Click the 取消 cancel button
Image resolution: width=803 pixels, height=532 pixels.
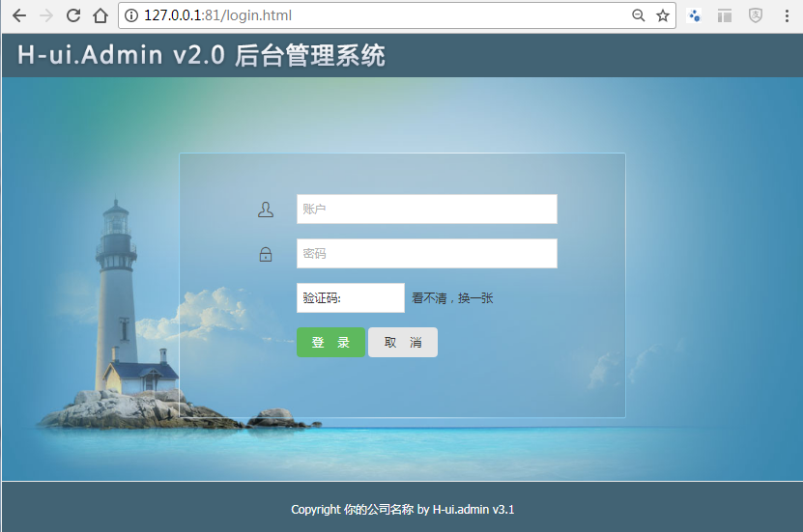pyautogui.click(x=403, y=342)
